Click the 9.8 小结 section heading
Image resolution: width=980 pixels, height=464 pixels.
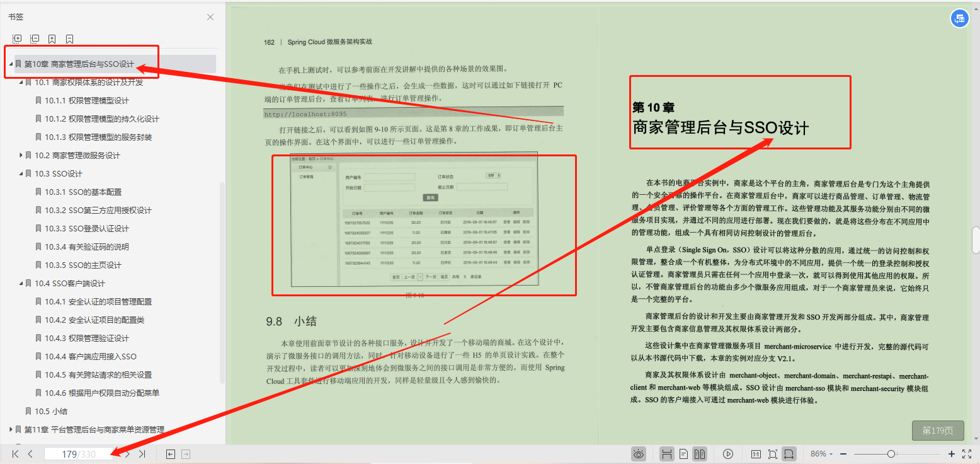click(291, 322)
